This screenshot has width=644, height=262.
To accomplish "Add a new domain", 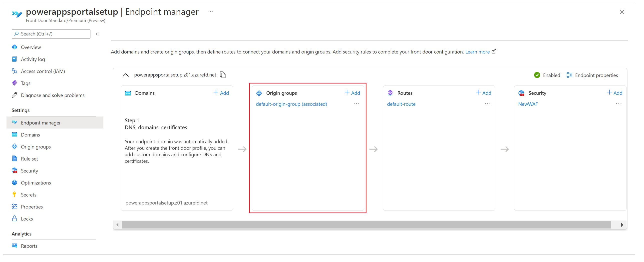I will point(221,93).
